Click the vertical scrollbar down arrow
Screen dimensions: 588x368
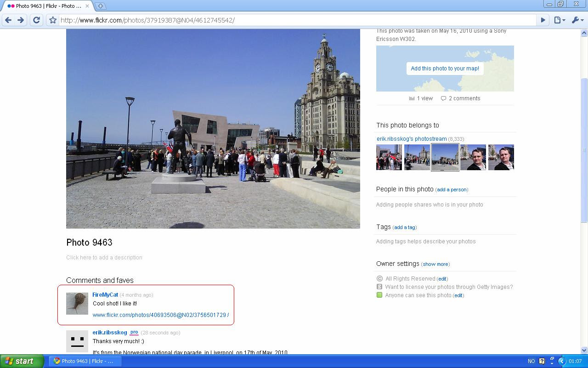click(584, 350)
